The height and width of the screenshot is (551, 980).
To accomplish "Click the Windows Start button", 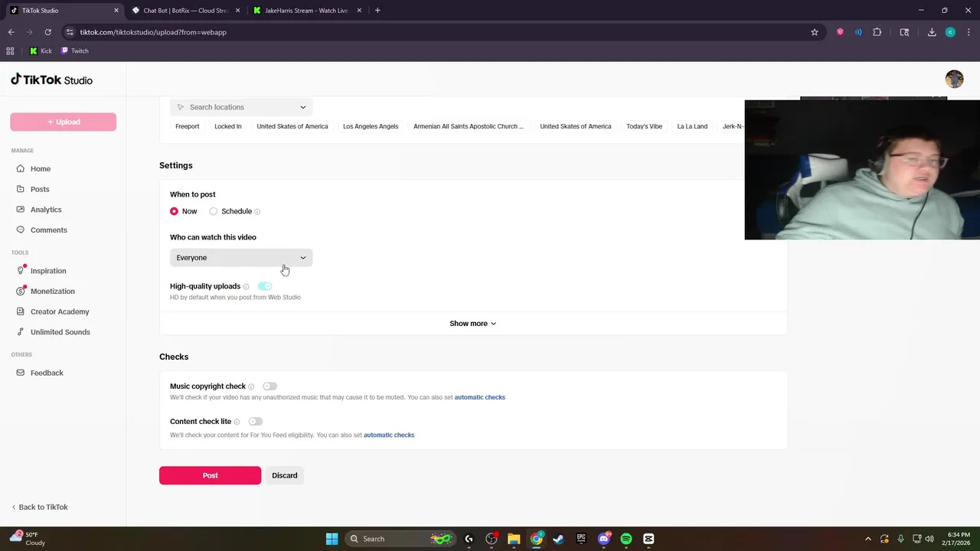I will click(332, 539).
